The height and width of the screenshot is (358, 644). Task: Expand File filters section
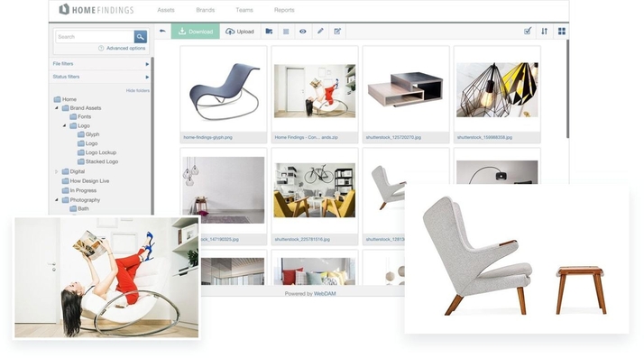101,64
